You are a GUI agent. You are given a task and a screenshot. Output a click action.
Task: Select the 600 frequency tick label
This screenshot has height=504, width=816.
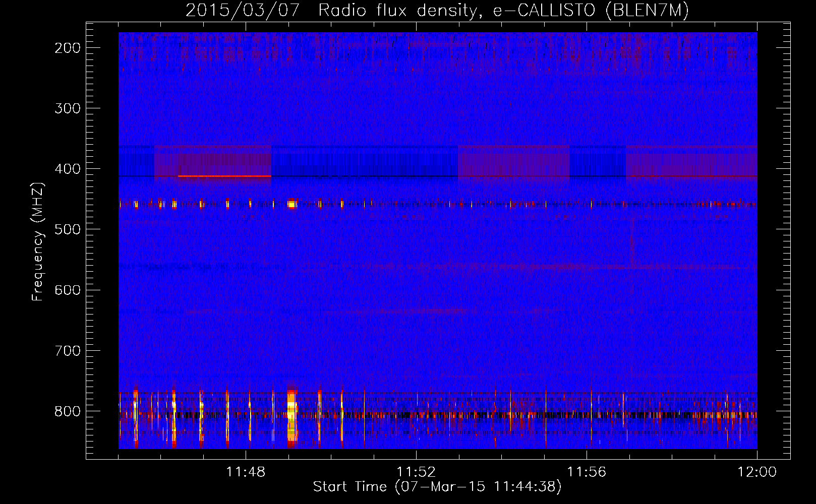67,290
